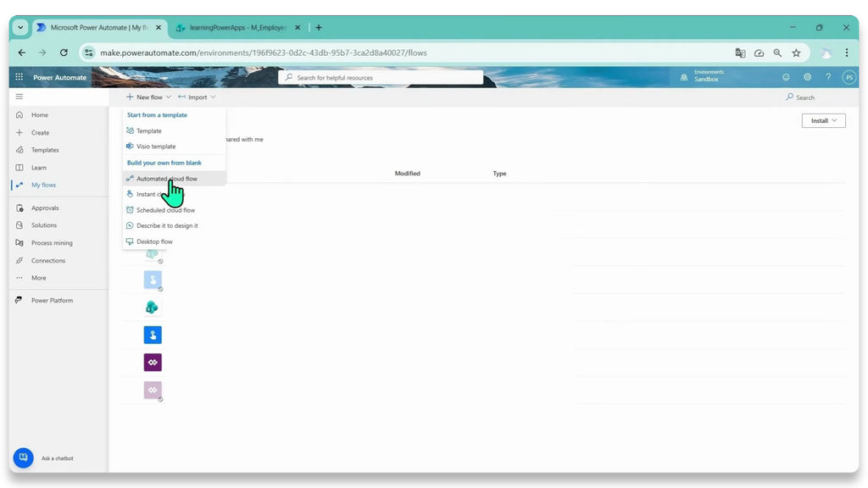Viewport: 868px width, 488px height.
Task: Click the Solutions icon in sidebar
Action: tap(19, 225)
